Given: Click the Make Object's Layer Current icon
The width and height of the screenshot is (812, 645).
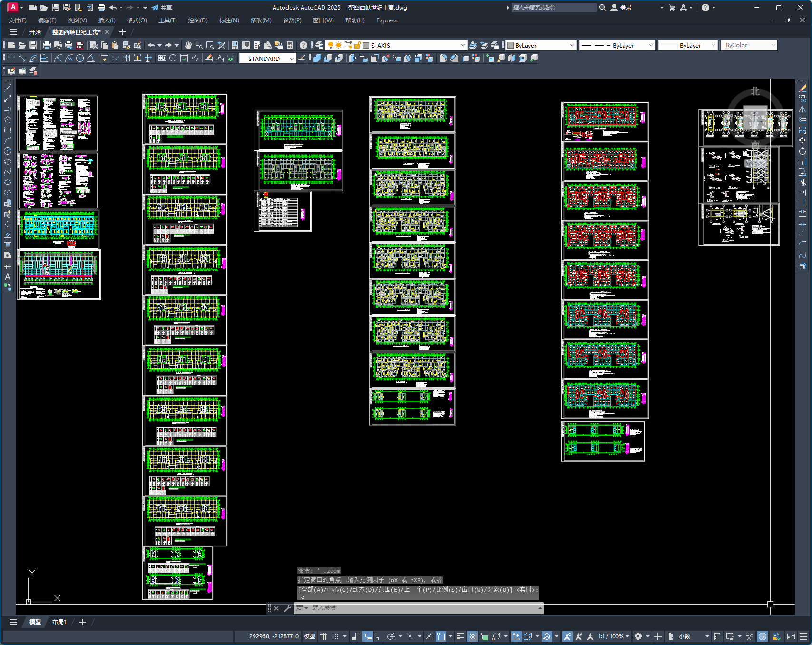Looking at the screenshot, I should [x=473, y=45].
